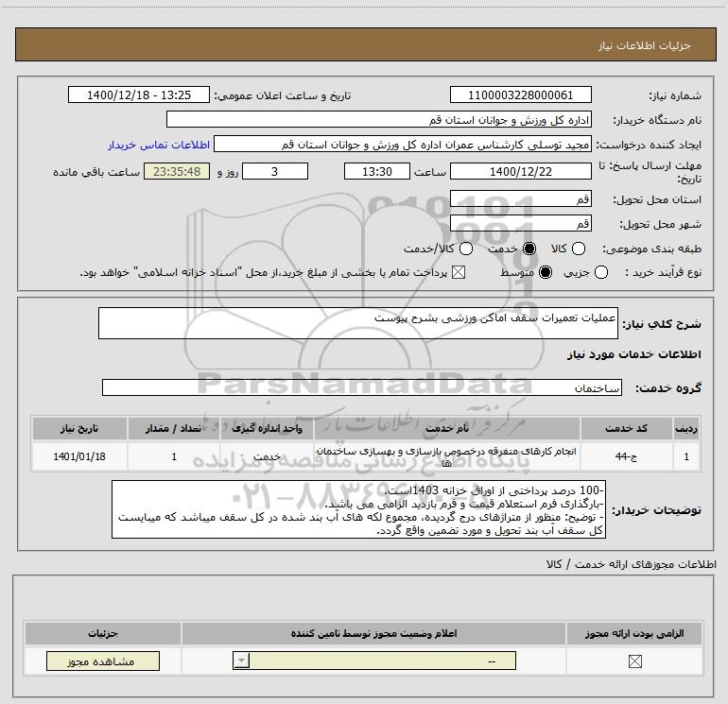Image resolution: width=728 pixels, height=704 pixels.
Task: Click the مشاهده مجوز button
Action: 103,661
